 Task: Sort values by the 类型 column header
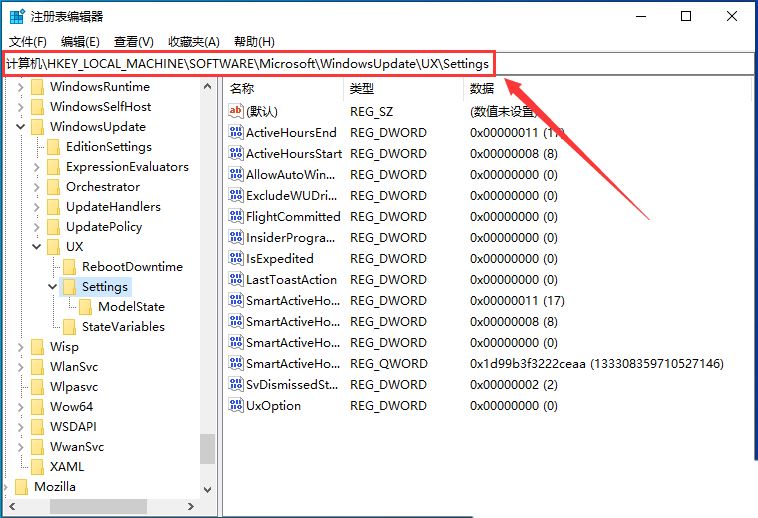click(x=404, y=88)
